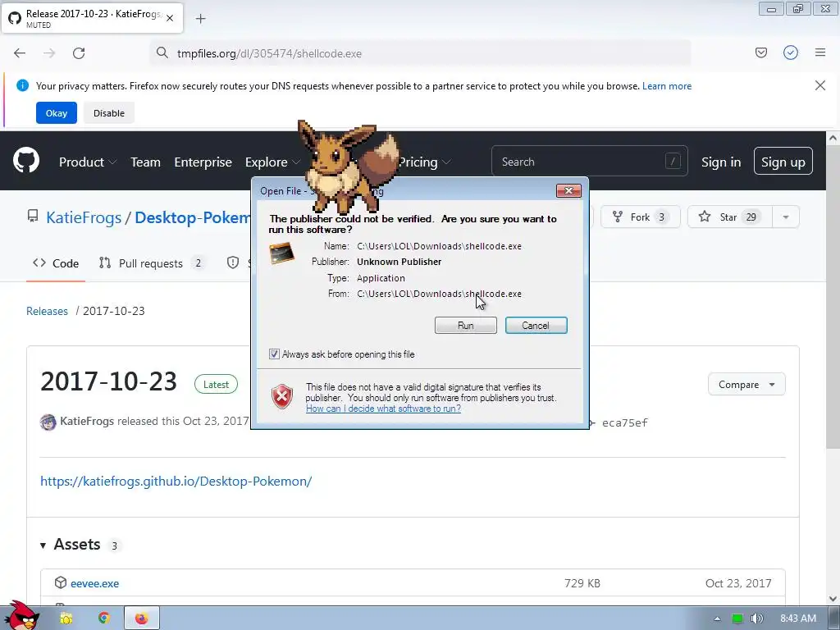The width and height of the screenshot is (840, 630).
Task: Click the package icon beside eevee.exe
Action: coord(61,583)
